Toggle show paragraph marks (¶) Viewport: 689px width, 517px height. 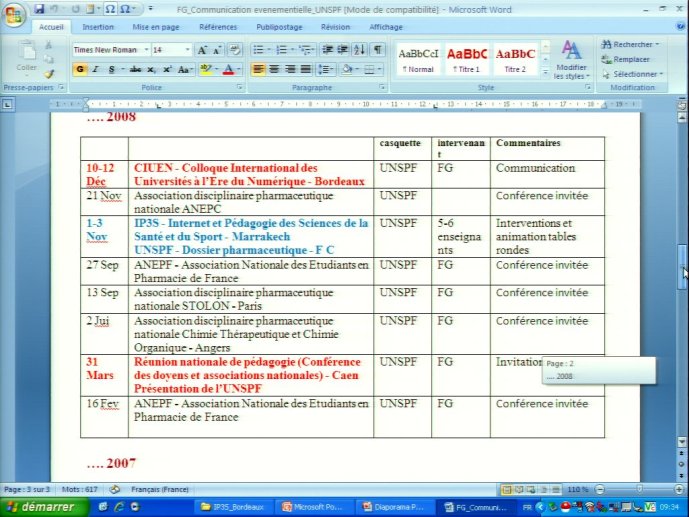coord(377,50)
